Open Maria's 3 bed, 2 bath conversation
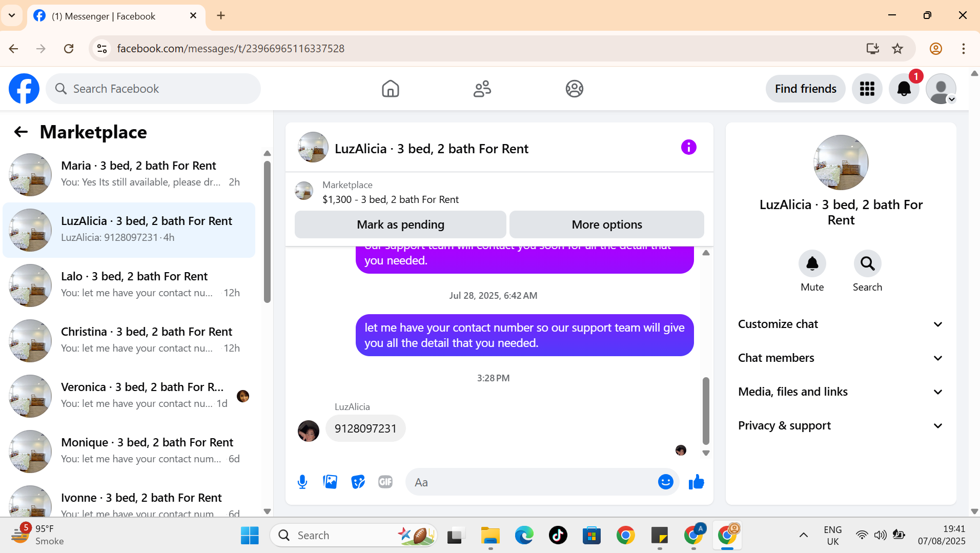The width and height of the screenshot is (980, 553). coord(129,175)
